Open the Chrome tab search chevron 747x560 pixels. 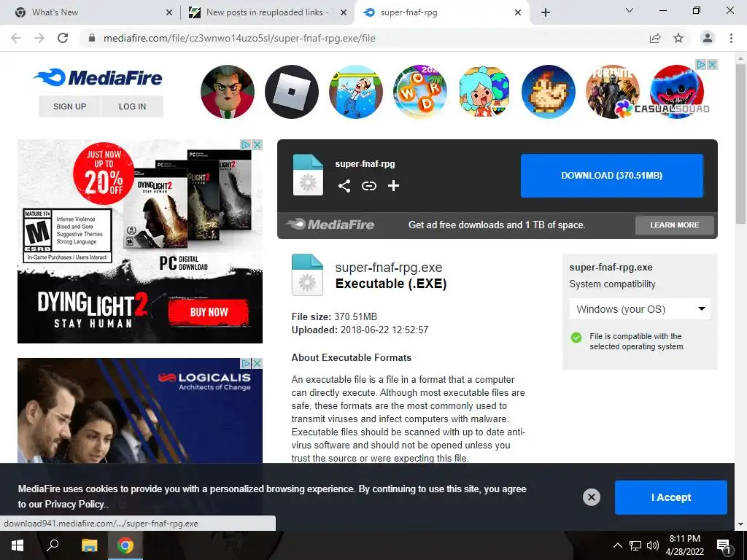click(630, 10)
